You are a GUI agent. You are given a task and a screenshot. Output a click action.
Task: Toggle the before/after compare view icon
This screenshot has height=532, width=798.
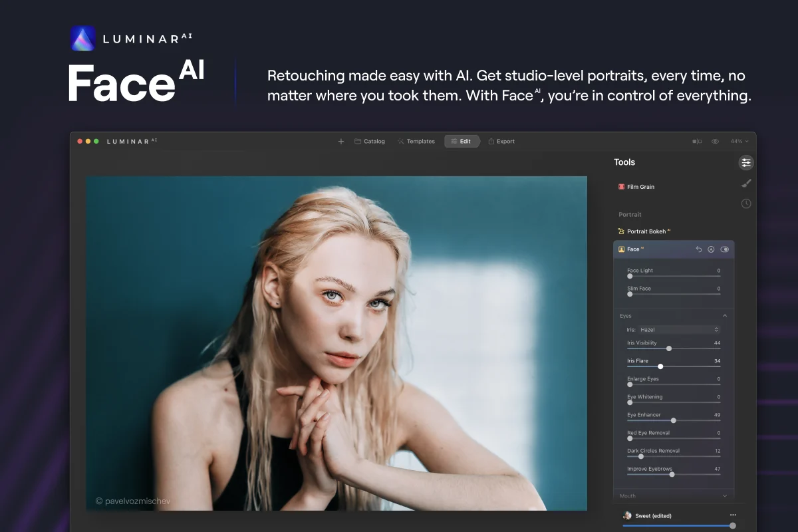(697, 142)
